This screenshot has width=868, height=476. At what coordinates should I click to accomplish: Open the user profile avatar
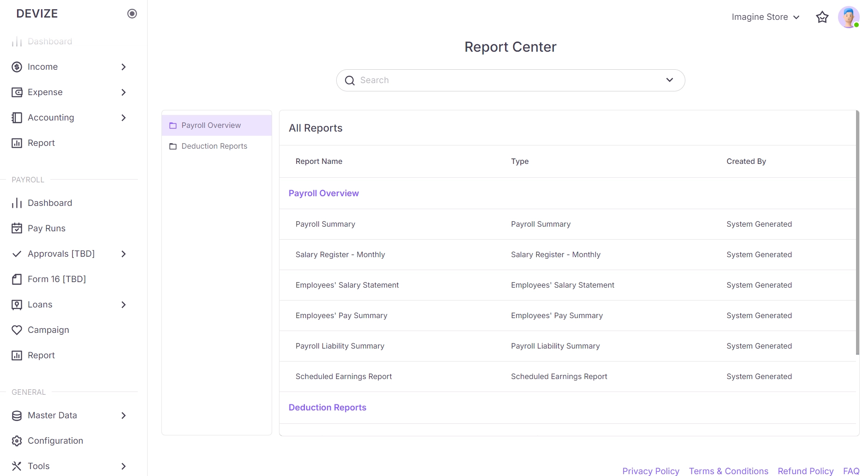[849, 17]
